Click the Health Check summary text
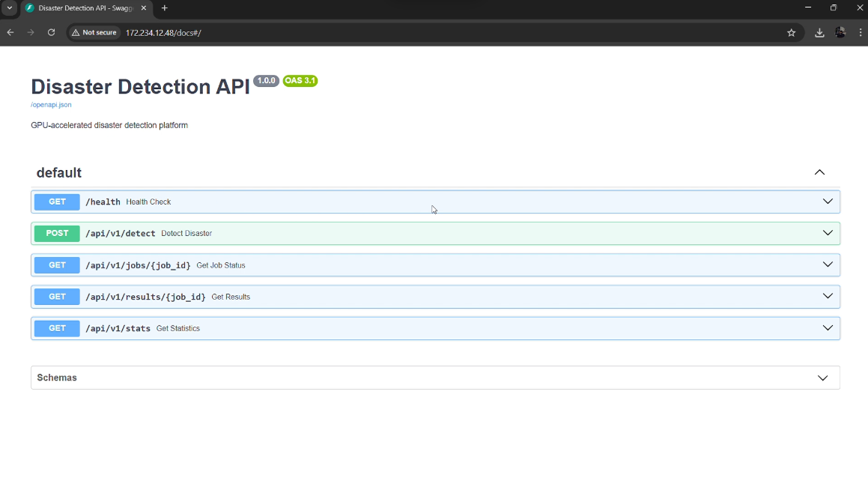 (x=148, y=202)
